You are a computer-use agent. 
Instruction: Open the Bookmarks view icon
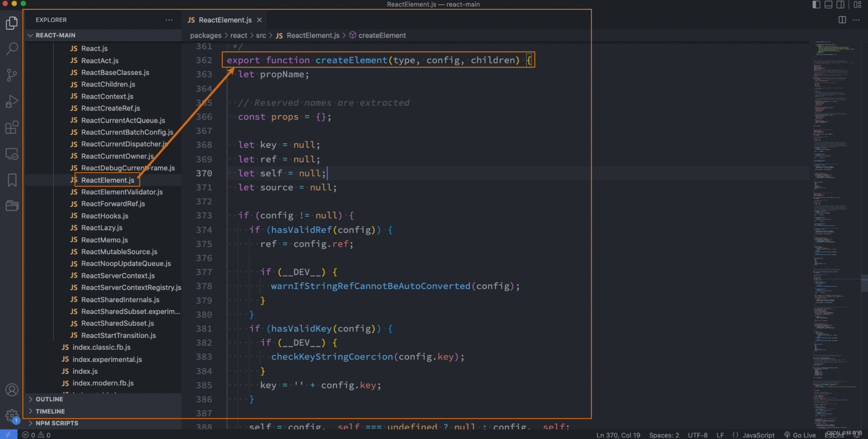pyautogui.click(x=12, y=180)
